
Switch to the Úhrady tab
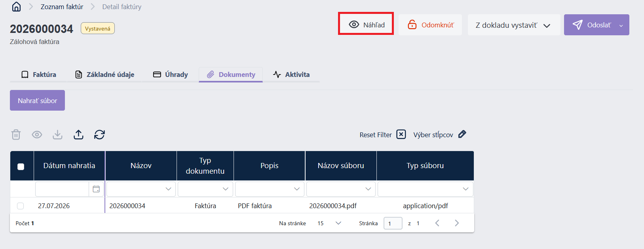(171, 75)
